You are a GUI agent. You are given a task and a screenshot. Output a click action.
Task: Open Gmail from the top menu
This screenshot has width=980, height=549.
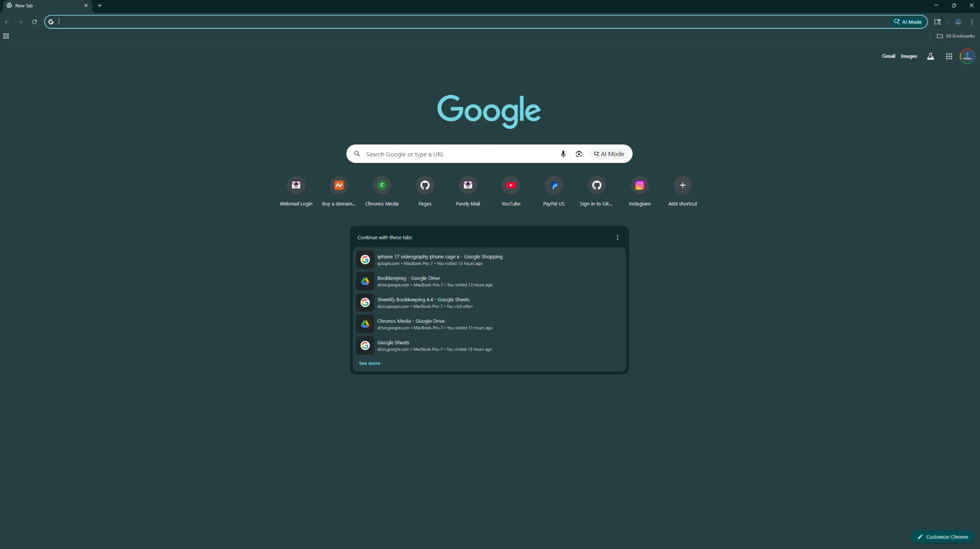click(888, 56)
